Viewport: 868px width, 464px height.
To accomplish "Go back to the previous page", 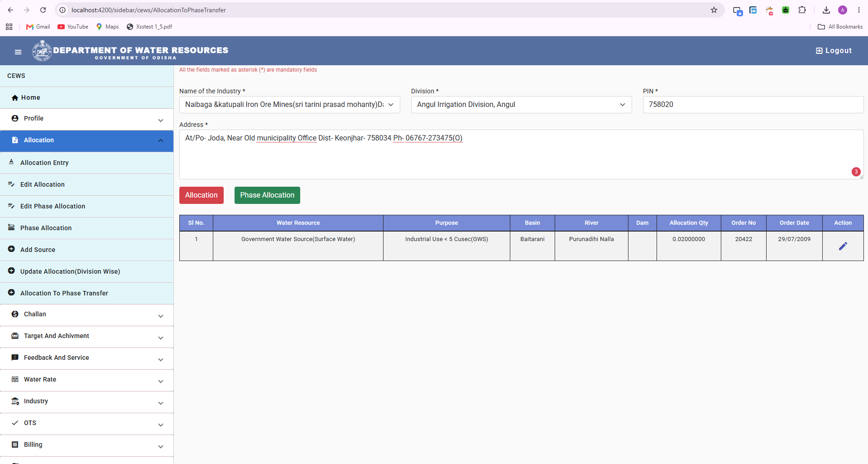I will click(10, 10).
